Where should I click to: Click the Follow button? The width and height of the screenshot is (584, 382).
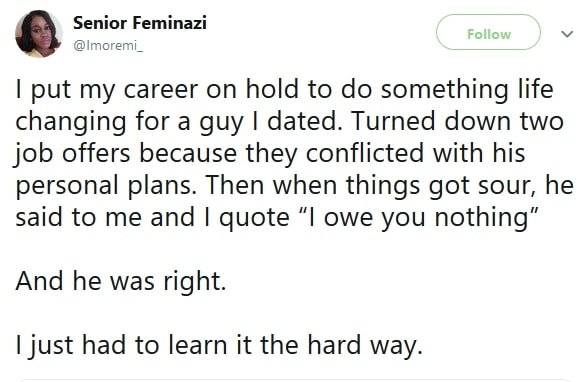tap(488, 32)
